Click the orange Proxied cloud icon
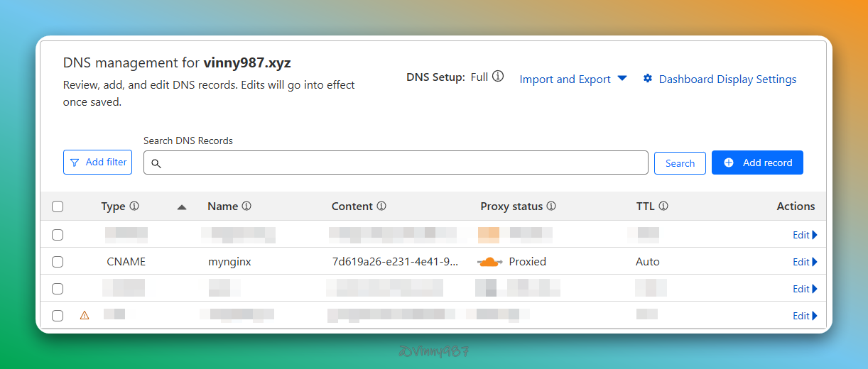 (x=489, y=262)
